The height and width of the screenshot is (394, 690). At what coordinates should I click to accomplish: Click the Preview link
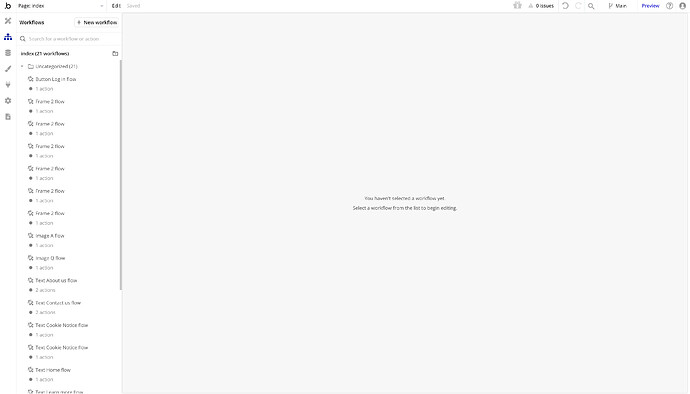click(650, 6)
